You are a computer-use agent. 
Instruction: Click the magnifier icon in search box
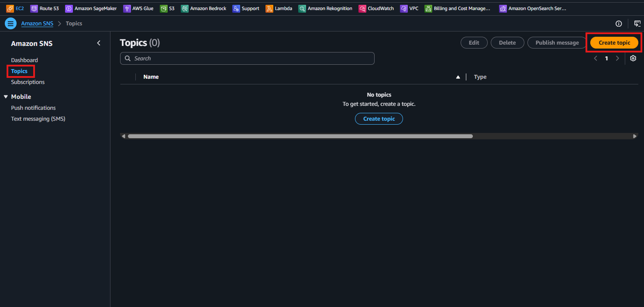[128, 58]
